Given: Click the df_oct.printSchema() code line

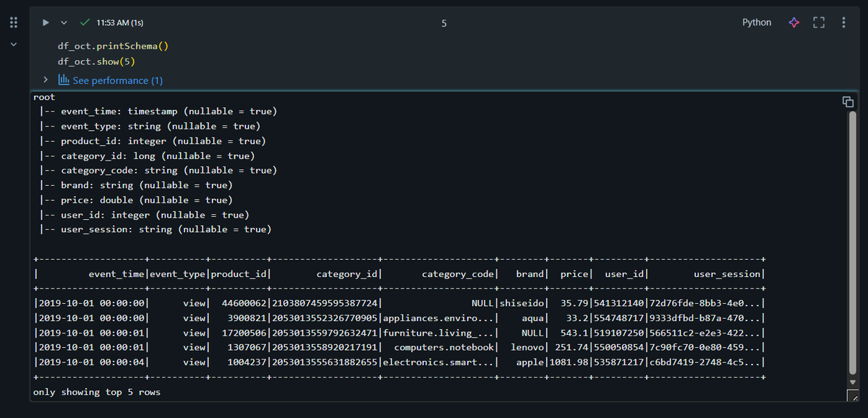Looking at the screenshot, I should [x=113, y=46].
